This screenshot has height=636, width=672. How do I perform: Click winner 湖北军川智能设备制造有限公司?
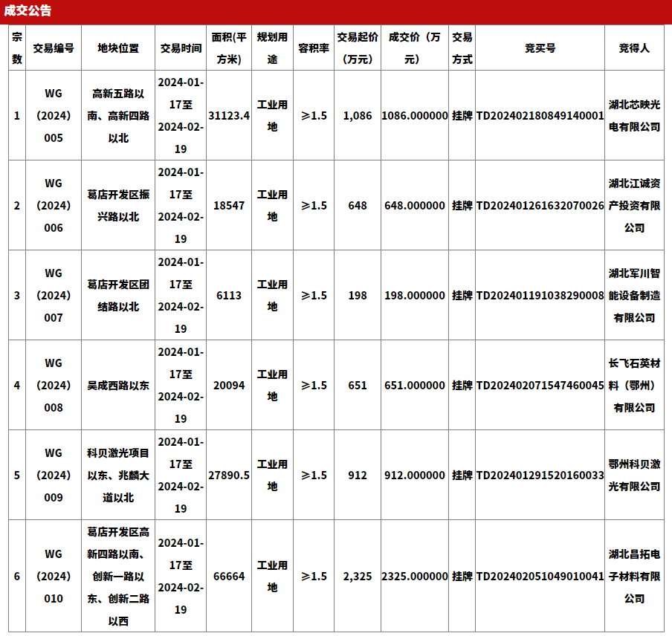(x=634, y=296)
